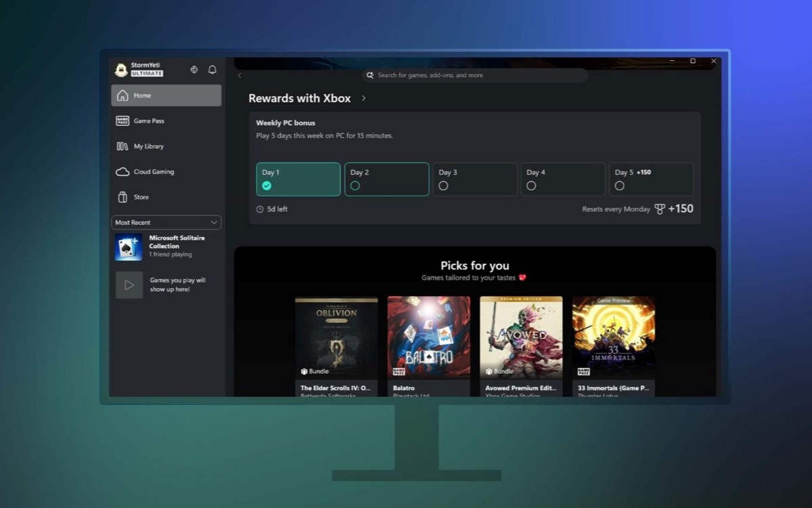Click the Weekly PC bonus title

(x=286, y=123)
